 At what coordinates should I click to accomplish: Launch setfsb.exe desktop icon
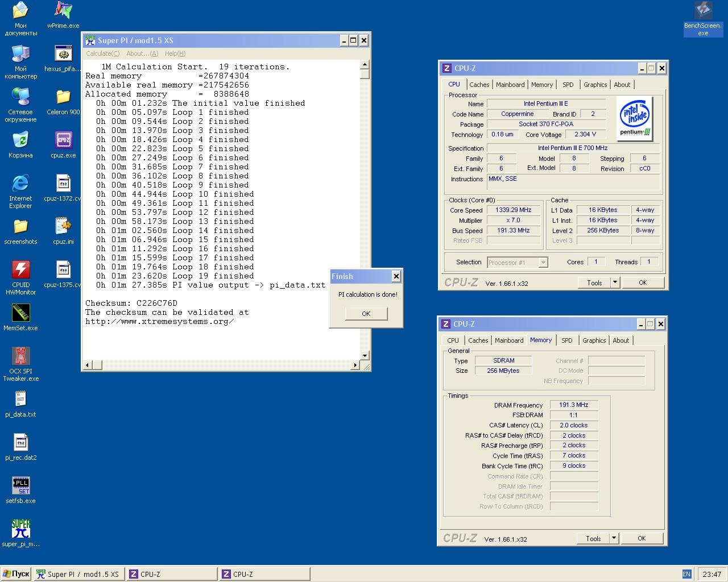[x=20, y=490]
